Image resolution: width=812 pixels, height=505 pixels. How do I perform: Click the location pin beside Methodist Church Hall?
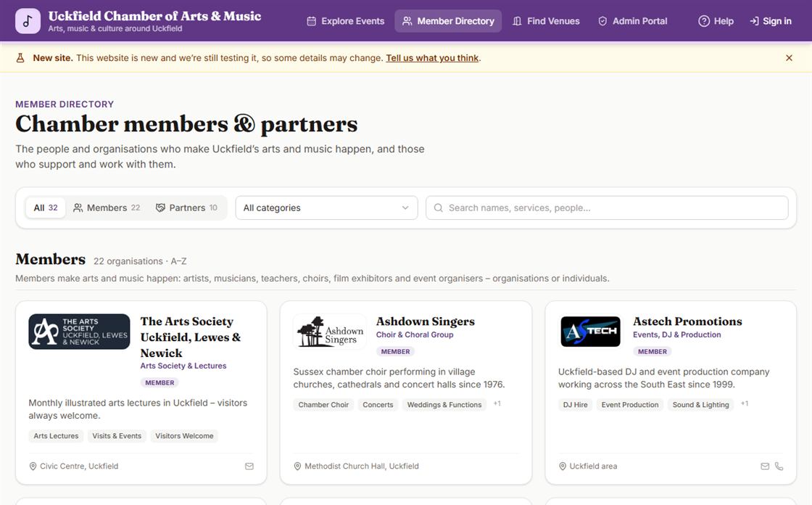[297, 466]
